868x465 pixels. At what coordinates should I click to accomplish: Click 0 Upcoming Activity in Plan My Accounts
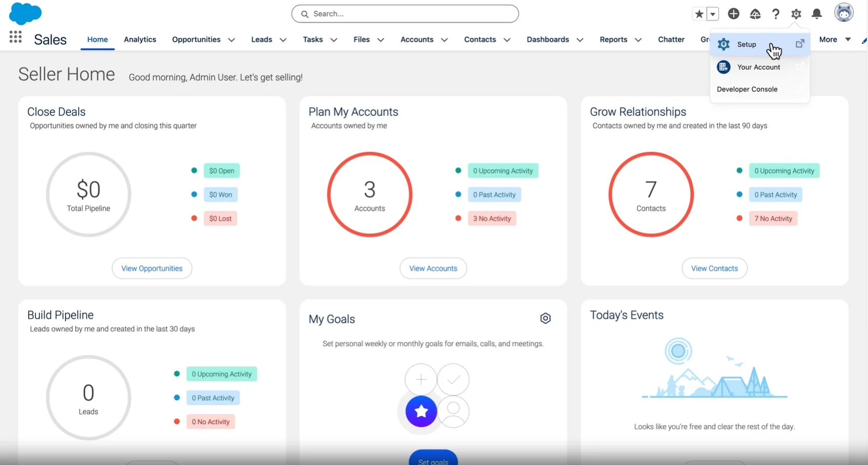503,171
